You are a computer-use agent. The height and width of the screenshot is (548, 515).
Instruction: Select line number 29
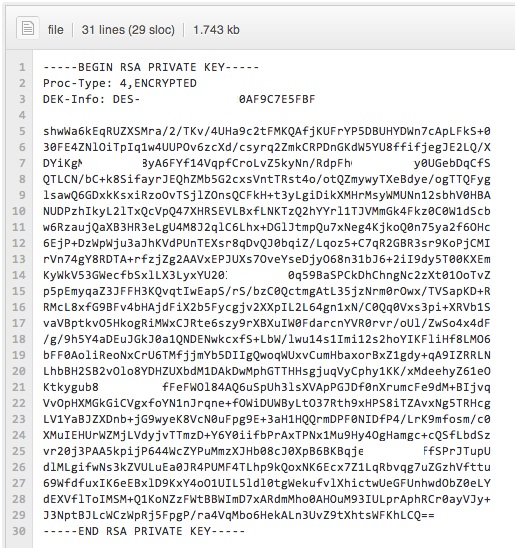pyautogui.click(x=19, y=515)
